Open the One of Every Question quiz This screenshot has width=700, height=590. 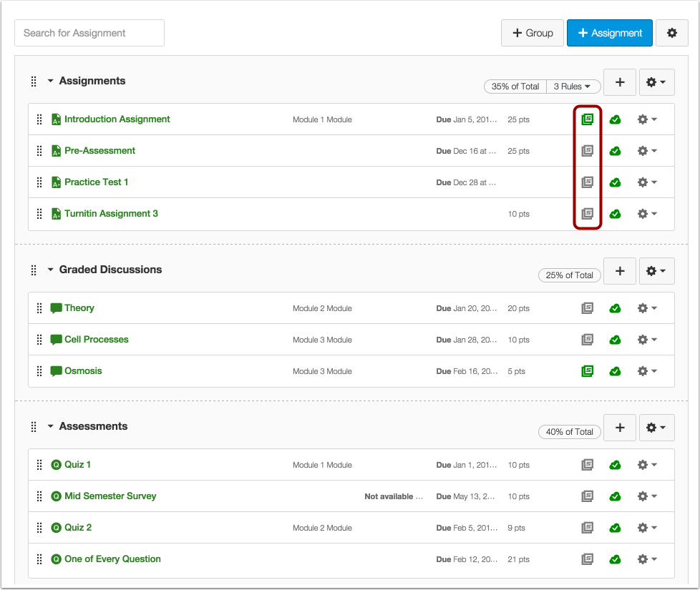click(x=112, y=559)
